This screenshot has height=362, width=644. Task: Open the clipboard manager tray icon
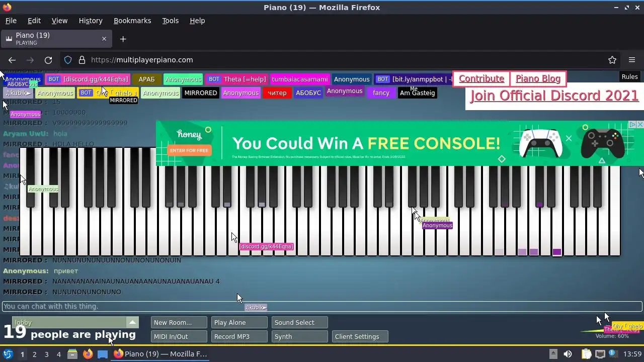[x=586, y=354]
